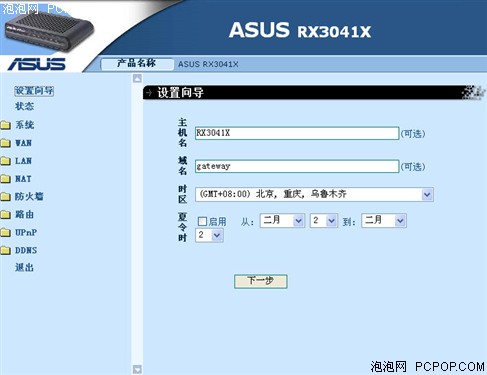The width and height of the screenshot is (487, 375).
Task: Expand the 防火墙 menu item
Action: tap(29, 197)
